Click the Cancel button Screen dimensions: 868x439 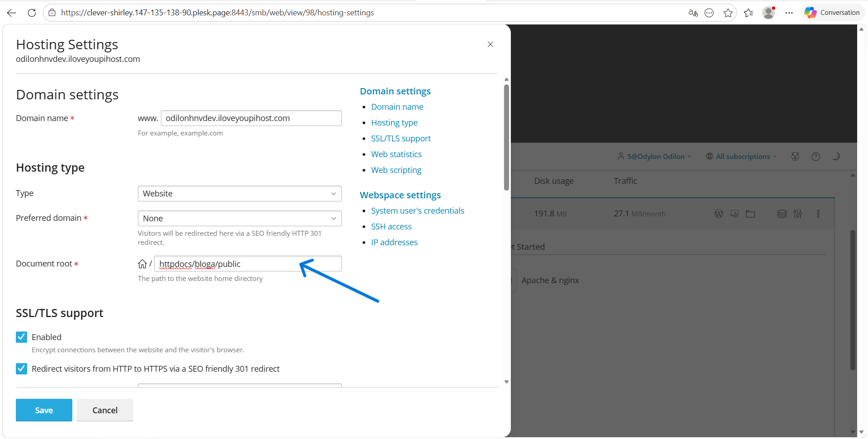[105, 410]
